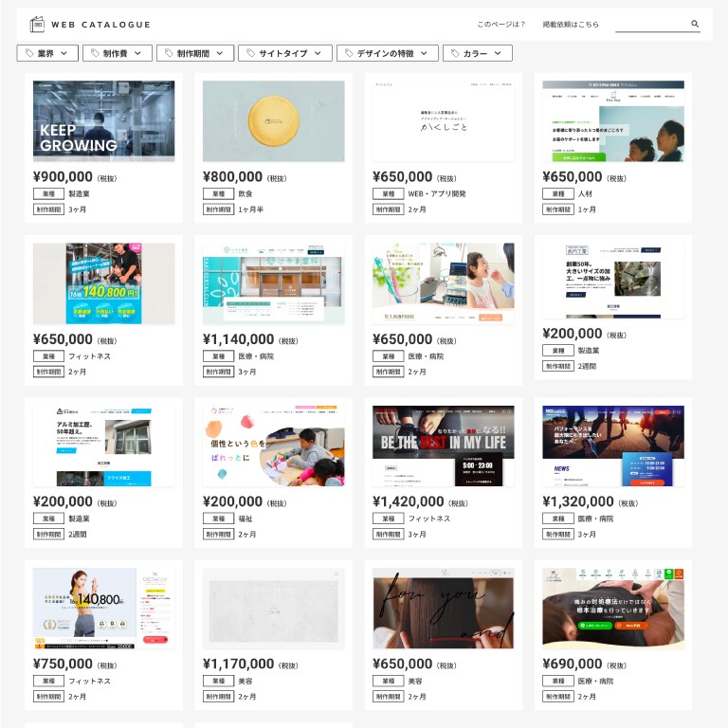Click the WEB・アプリ開発 industry label
This screenshot has width=728, height=728.
pyautogui.click(x=437, y=194)
